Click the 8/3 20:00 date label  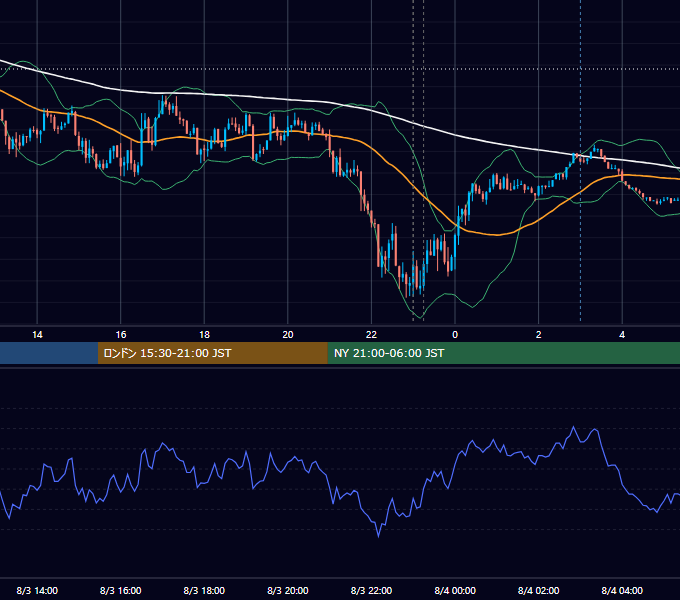(288, 591)
